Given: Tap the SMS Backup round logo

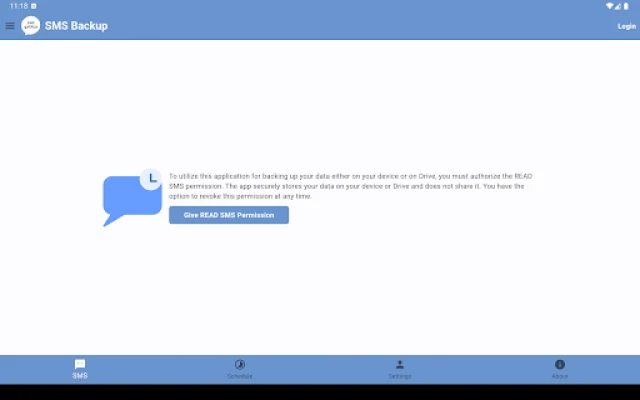Looking at the screenshot, I should tap(31, 26).
